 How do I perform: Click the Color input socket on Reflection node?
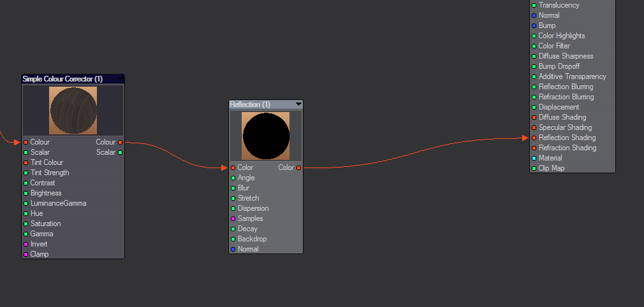[x=233, y=168]
